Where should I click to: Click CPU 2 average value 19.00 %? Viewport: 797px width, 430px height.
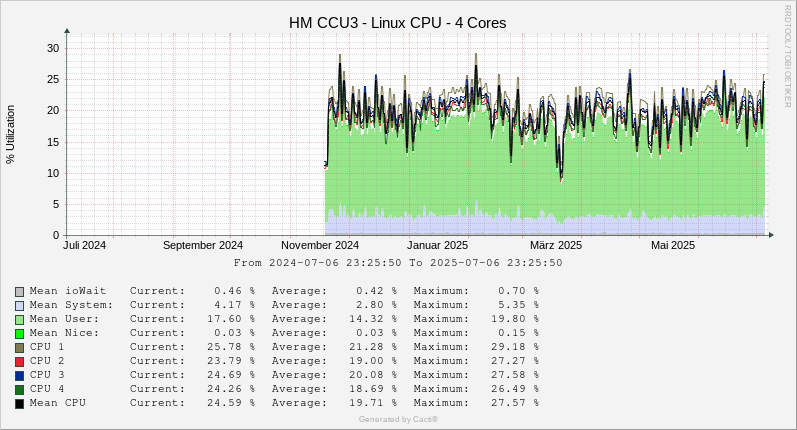click(373, 361)
